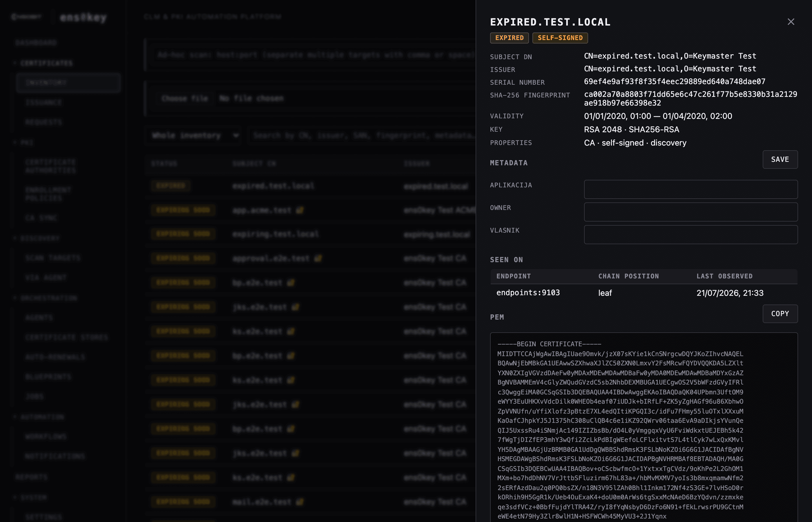Select the SHA-256 fingerprint value
This screenshot has width=812, height=522.
click(x=690, y=98)
